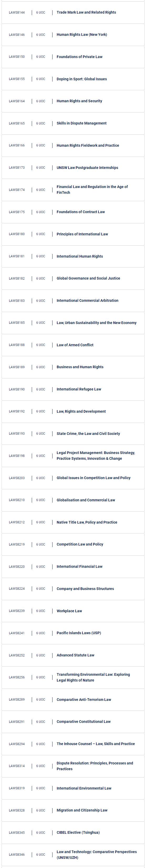
Task: Open Workplace Law course
Action: [x=73, y=611]
